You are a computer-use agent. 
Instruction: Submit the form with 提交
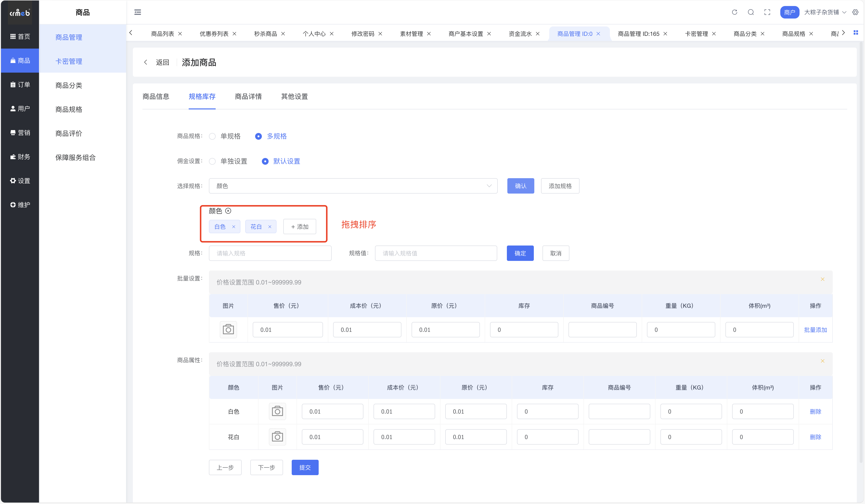click(305, 467)
